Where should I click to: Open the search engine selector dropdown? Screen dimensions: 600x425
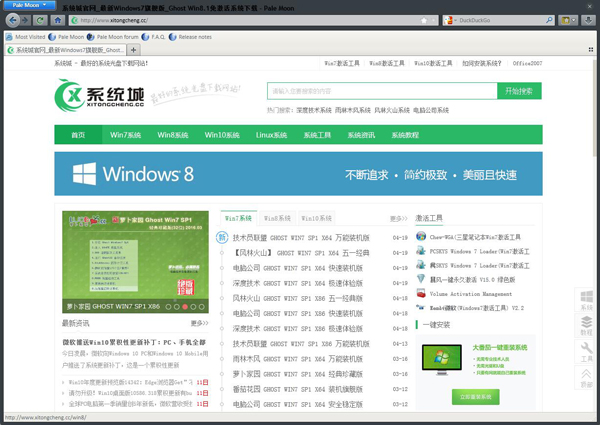[450, 20]
